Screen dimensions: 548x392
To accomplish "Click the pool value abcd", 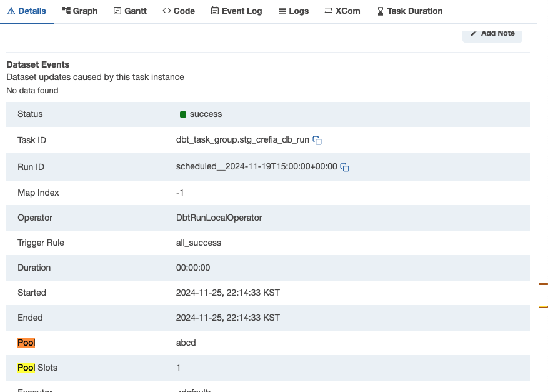I will 186,343.
